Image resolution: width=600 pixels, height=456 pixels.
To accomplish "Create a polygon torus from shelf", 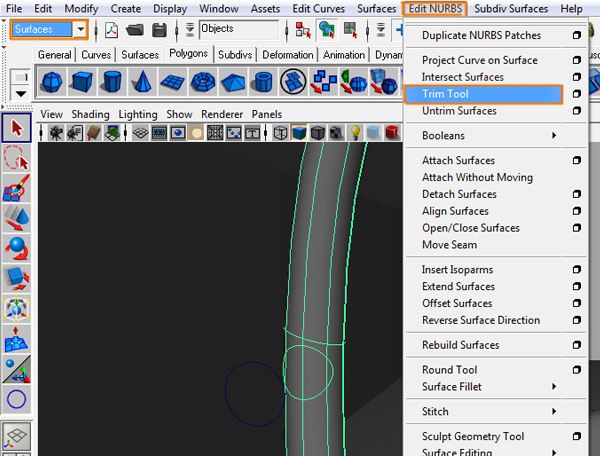I will [202, 81].
